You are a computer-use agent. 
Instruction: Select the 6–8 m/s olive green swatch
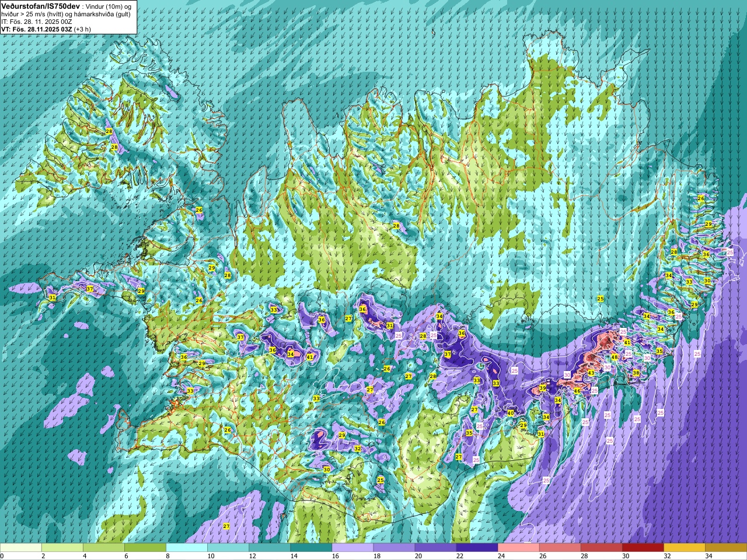click(145, 548)
